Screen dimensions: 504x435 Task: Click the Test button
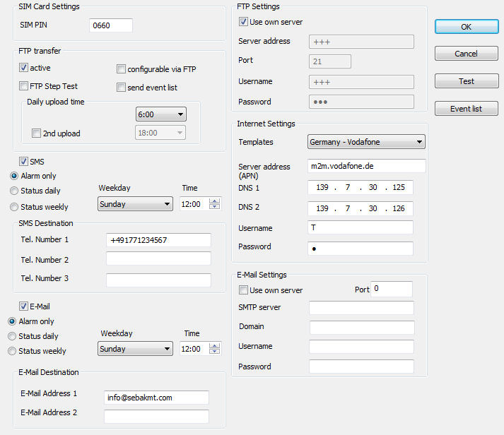click(x=467, y=81)
